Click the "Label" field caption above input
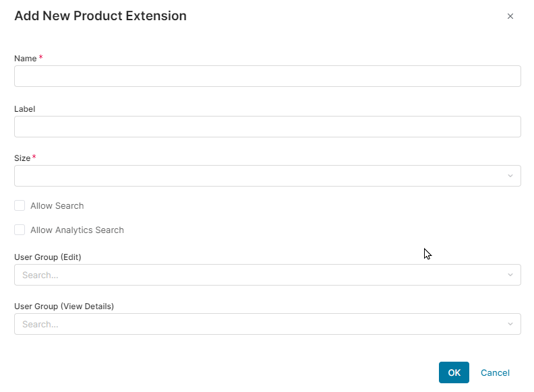Image resolution: width=534 pixels, height=392 pixels. coord(24,108)
